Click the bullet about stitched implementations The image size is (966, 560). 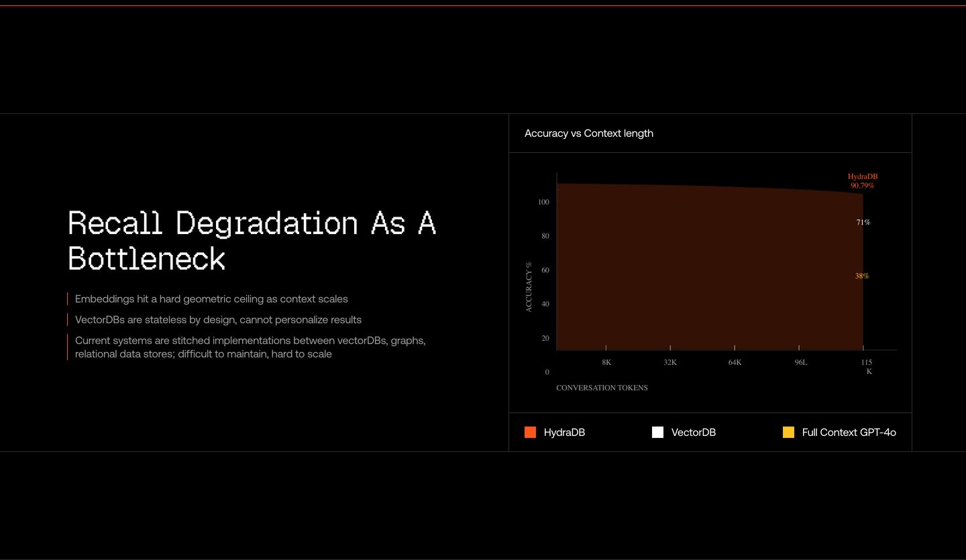(250, 347)
